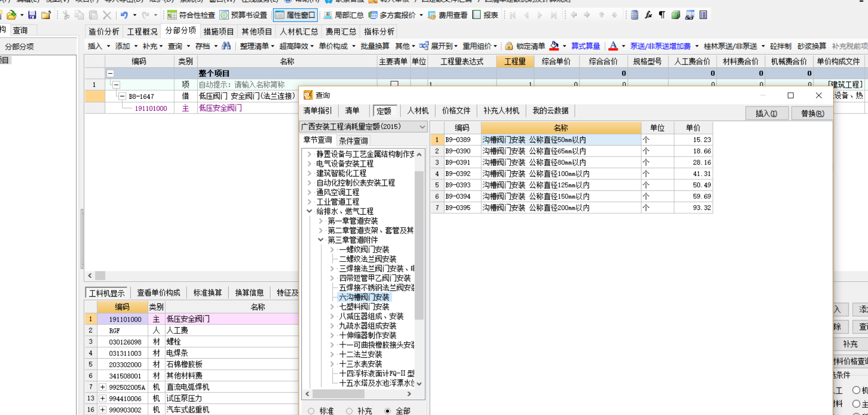The width and height of the screenshot is (868, 415).
Task: Switch to the 条件查询 tab
Action: (353, 141)
